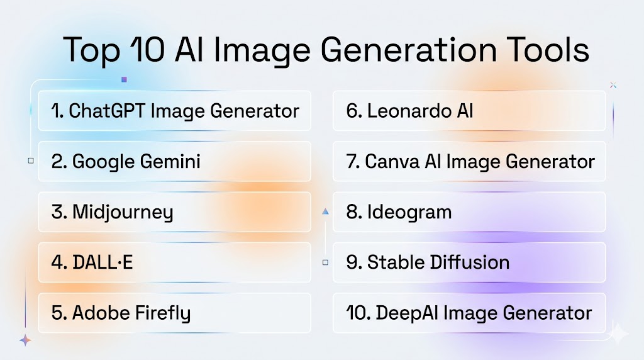Pick the Adobe Firefly card
This screenshot has height=360, width=644.
click(x=174, y=312)
